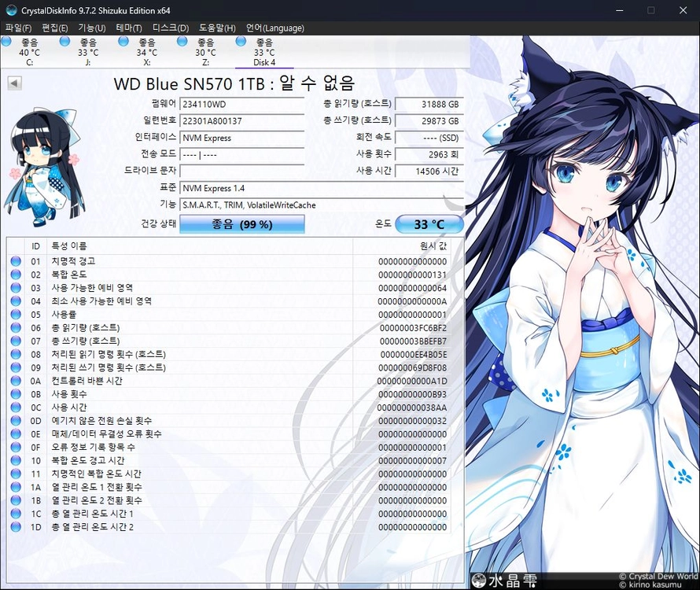Screen dimensions: 700x590
Task: Click the 건강 상태 좋음 (99 %) button
Action: [242, 224]
